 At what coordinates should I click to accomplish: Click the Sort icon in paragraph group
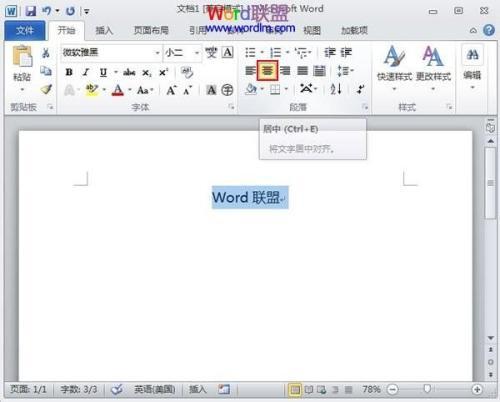pos(336,89)
